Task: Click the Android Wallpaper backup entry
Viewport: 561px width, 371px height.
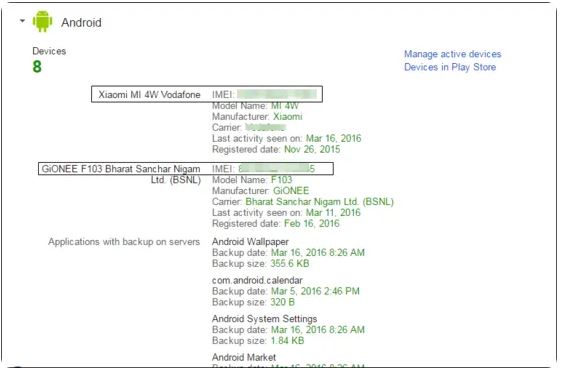Action: tap(250, 242)
